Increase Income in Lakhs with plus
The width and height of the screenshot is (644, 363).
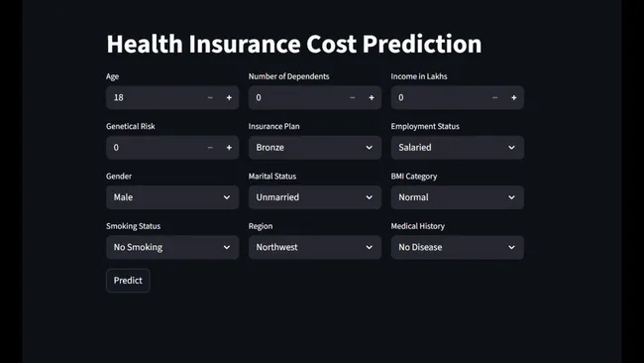pyautogui.click(x=514, y=98)
